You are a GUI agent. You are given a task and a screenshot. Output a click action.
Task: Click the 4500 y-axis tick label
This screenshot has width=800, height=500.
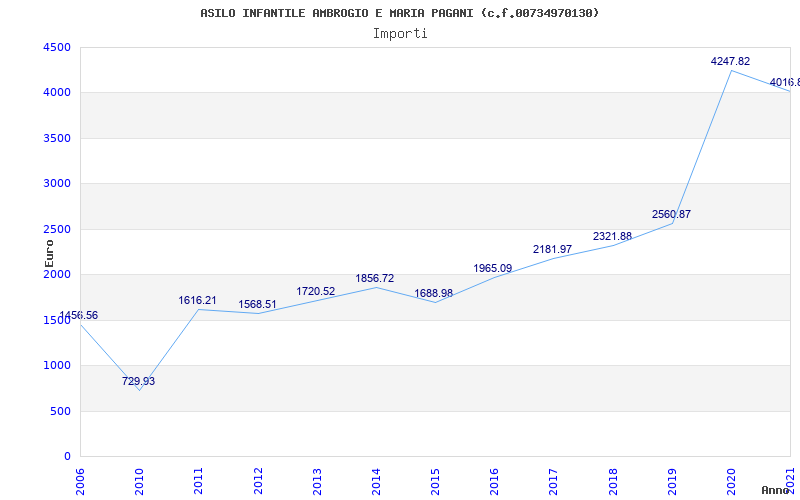click(57, 47)
